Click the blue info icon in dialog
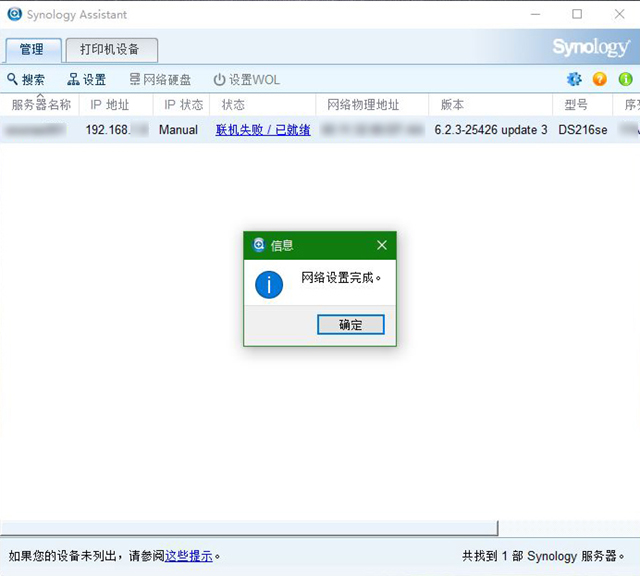 click(x=269, y=285)
